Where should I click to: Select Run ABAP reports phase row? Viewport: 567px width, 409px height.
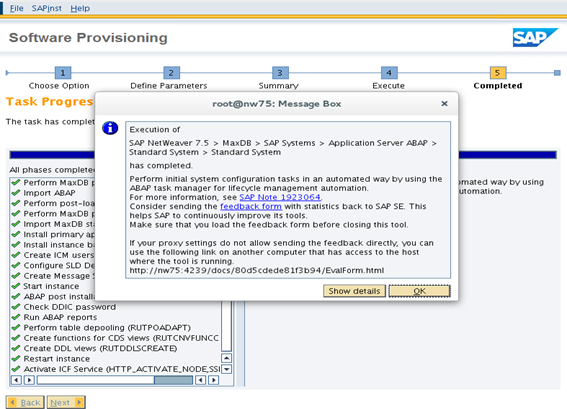click(x=115, y=317)
